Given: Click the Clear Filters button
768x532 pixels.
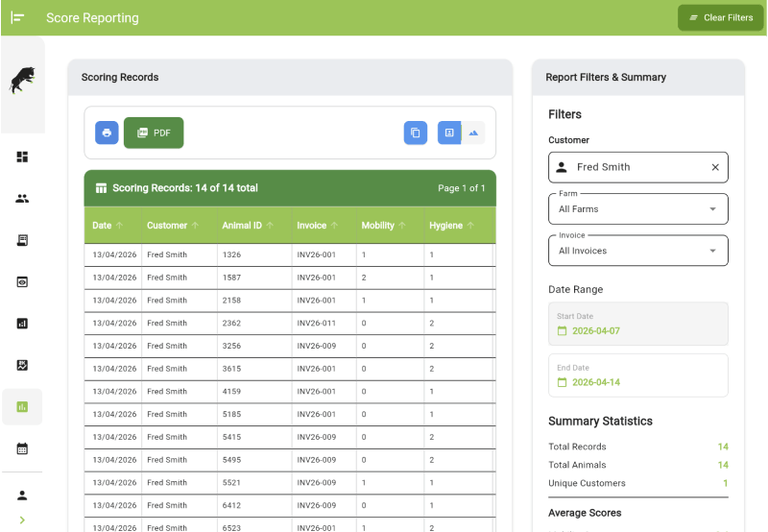Looking at the screenshot, I should point(721,17).
